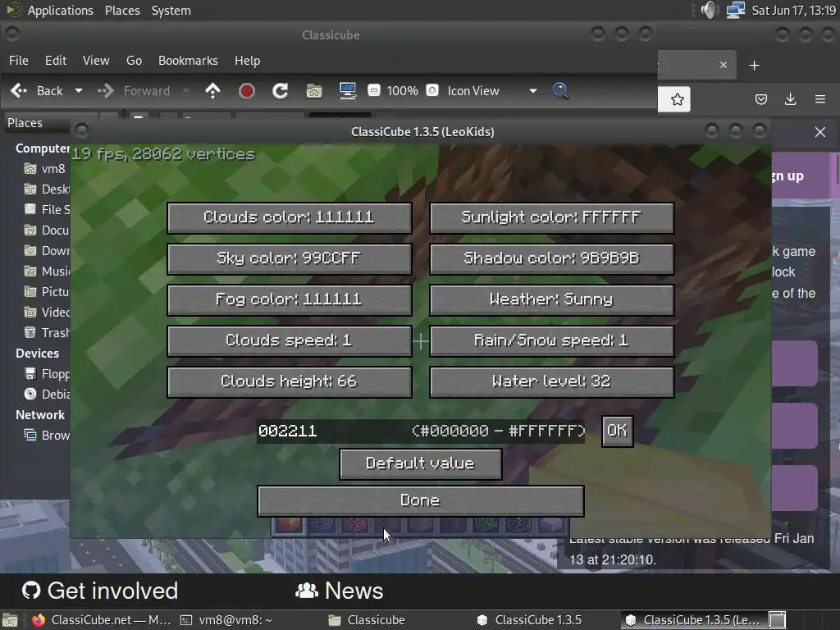The height and width of the screenshot is (630, 840).
Task: Open the Edit menu
Action: coord(56,61)
